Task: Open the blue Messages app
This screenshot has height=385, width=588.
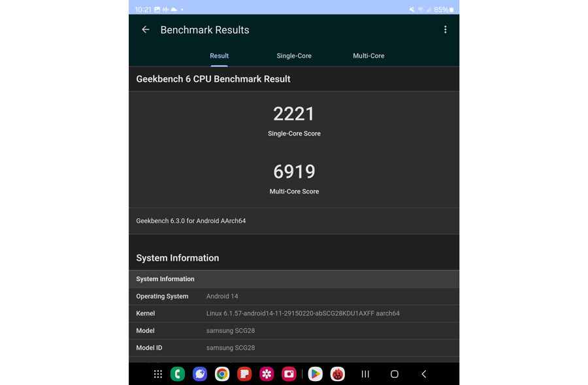Action: (200, 374)
